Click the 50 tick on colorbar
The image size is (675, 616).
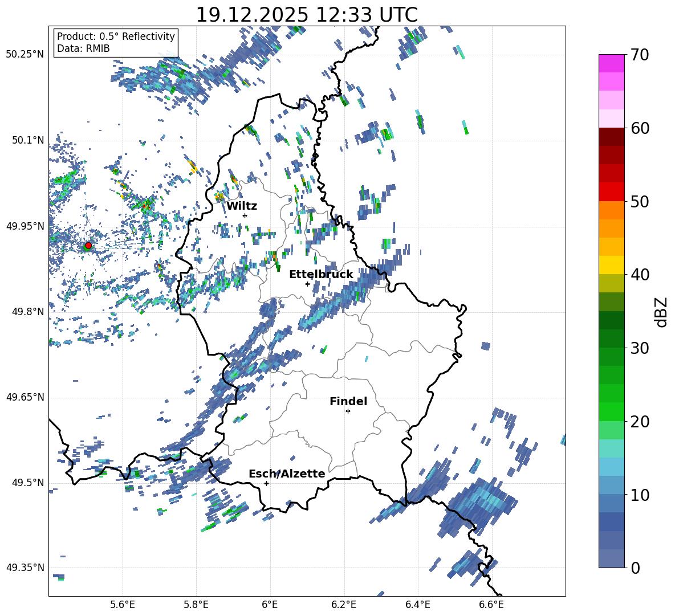point(640,201)
